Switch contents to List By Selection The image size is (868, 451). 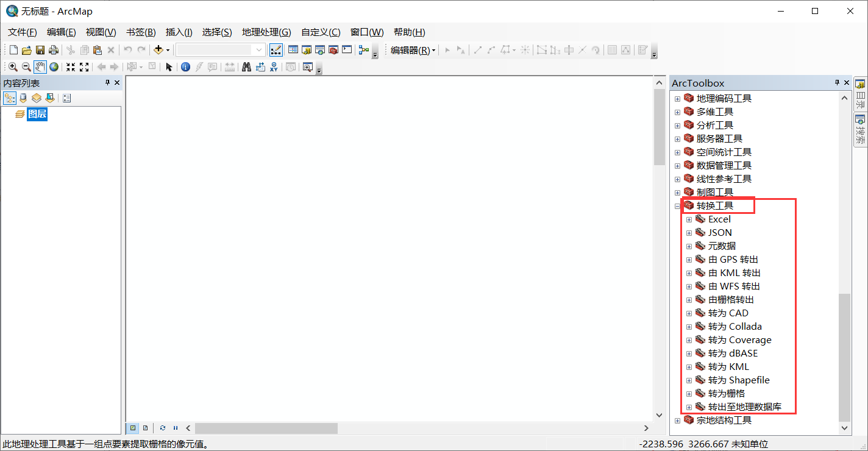(x=50, y=98)
